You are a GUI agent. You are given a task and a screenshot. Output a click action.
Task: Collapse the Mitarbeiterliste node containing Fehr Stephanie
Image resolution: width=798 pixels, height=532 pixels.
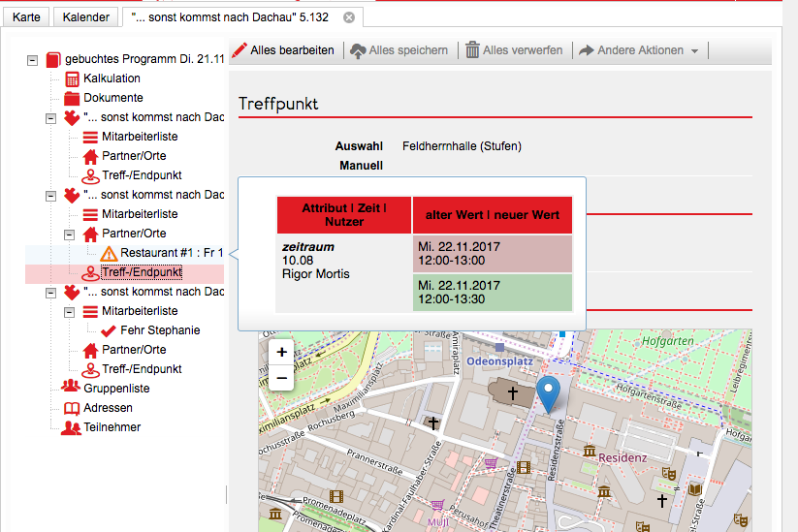point(70,311)
